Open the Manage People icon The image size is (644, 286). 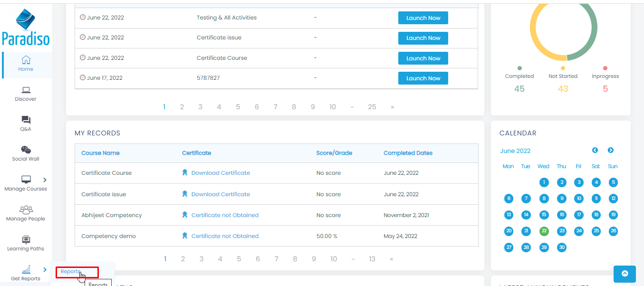(26, 210)
